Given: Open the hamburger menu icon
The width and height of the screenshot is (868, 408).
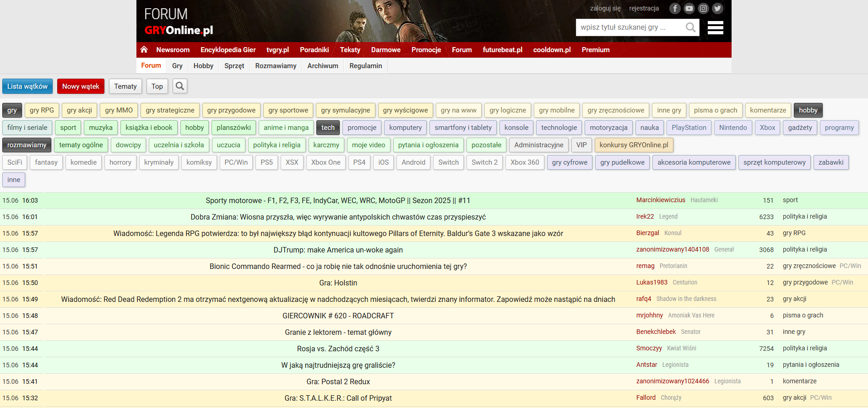Looking at the screenshot, I should (716, 27).
